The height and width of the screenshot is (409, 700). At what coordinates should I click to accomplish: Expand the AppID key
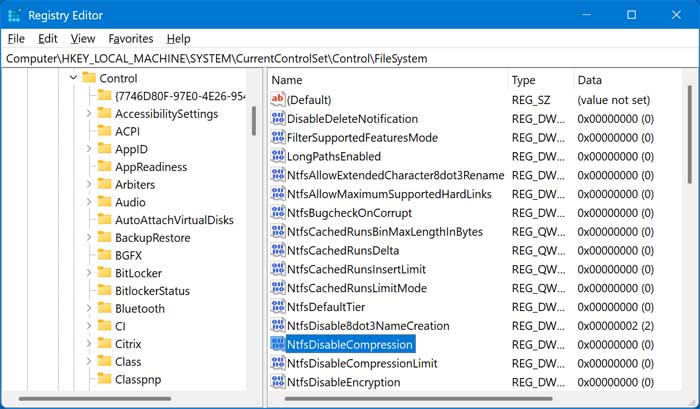coord(89,149)
